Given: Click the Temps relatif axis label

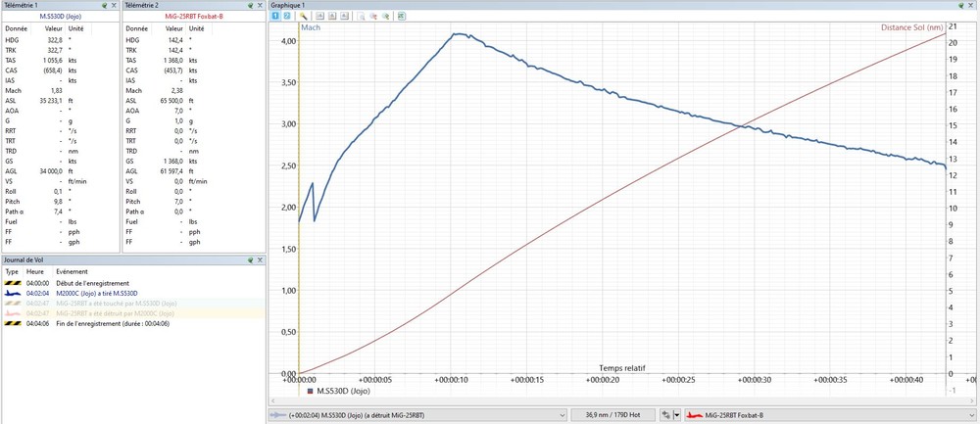Looking at the screenshot, I should click(622, 368).
